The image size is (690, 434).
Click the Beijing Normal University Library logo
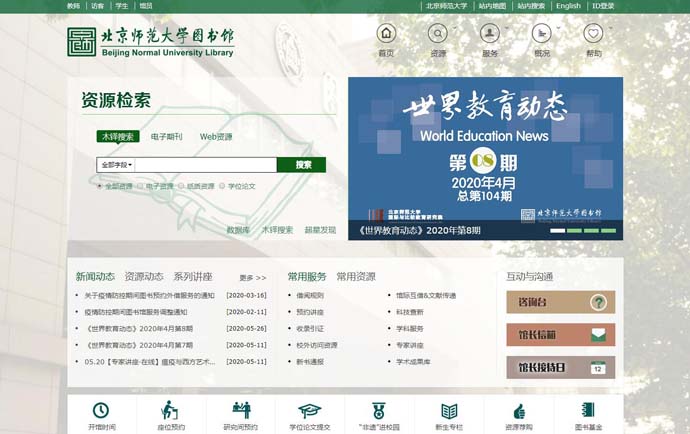151,42
